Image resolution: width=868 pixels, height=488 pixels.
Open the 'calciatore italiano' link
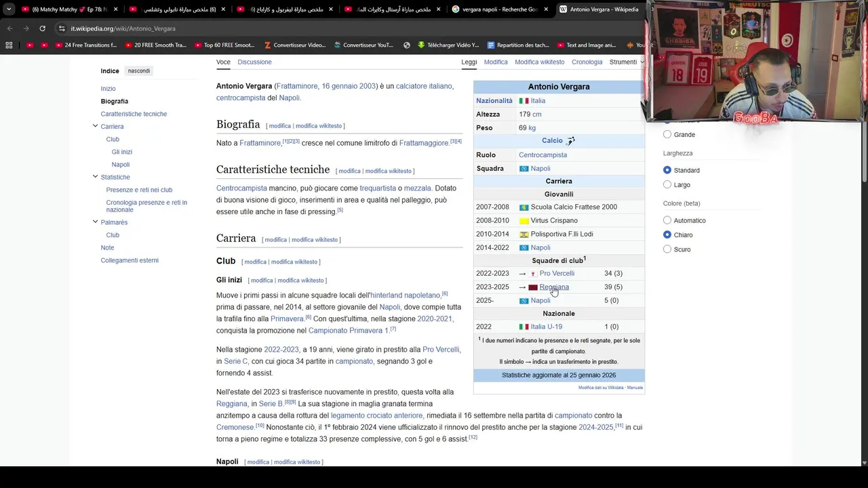coord(424,86)
